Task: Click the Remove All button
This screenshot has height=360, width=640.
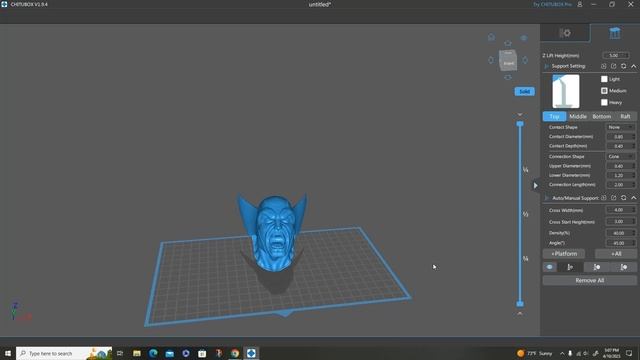Action: click(590, 280)
